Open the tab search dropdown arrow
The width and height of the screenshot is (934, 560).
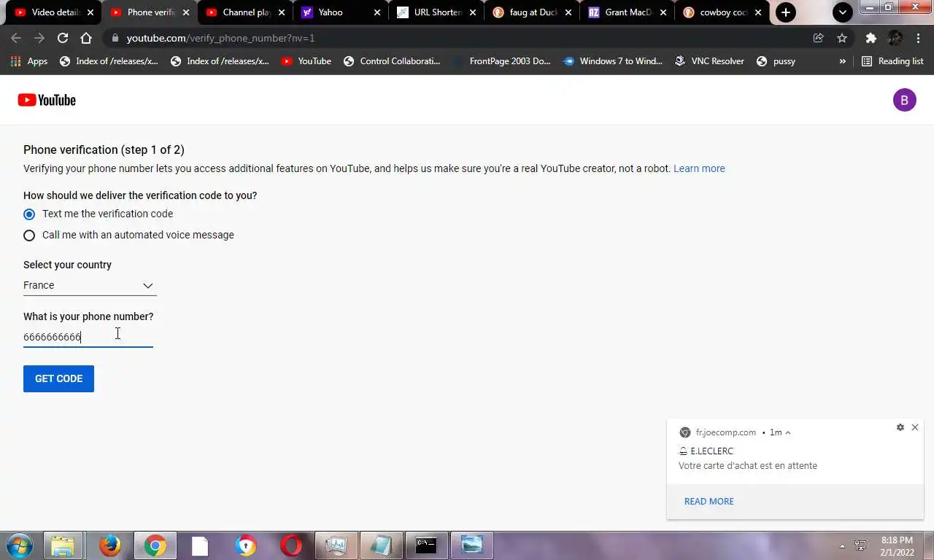(x=843, y=12)
